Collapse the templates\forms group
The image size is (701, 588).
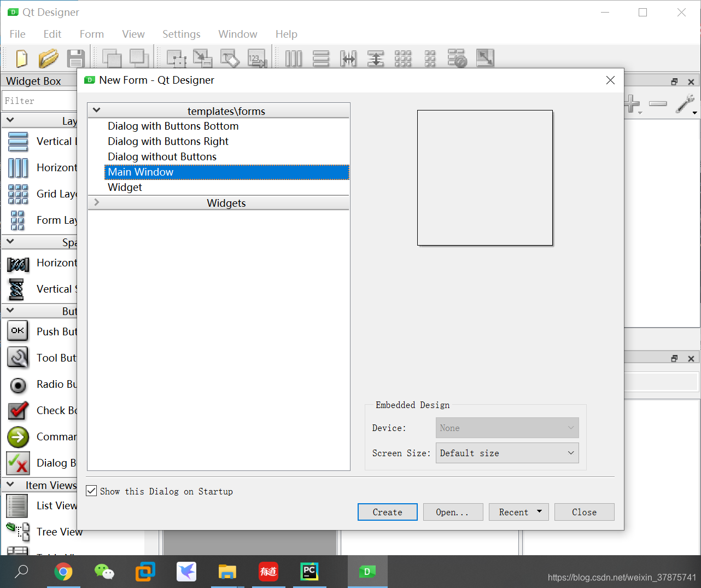(x=97, y=110)
